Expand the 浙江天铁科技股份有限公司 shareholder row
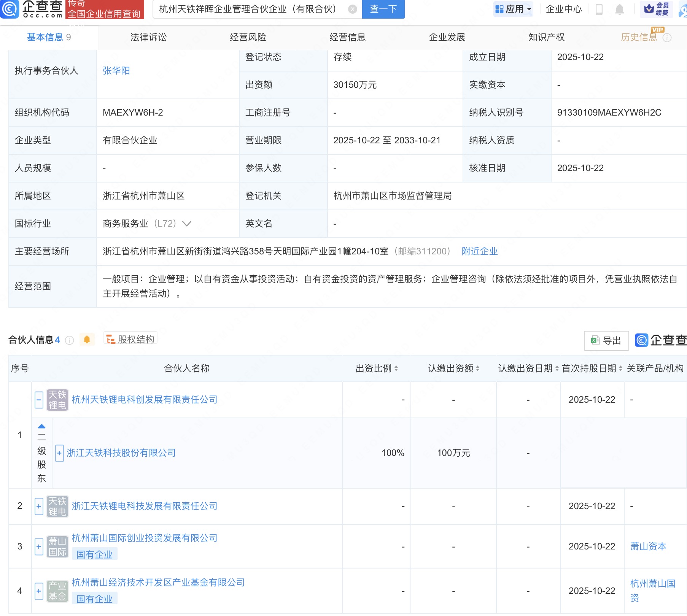Screen dimensions: 687x616 (x=59, y=453)
